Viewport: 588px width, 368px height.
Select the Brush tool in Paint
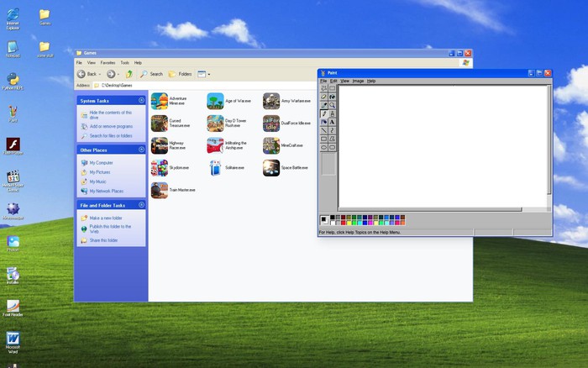[333, 113]
